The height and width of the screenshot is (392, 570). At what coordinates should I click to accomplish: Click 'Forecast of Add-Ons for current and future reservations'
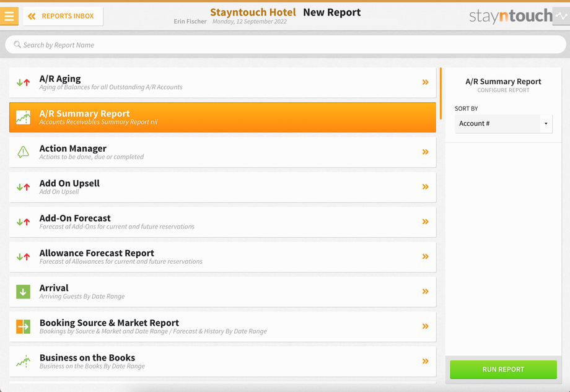(x=116, y=227)
